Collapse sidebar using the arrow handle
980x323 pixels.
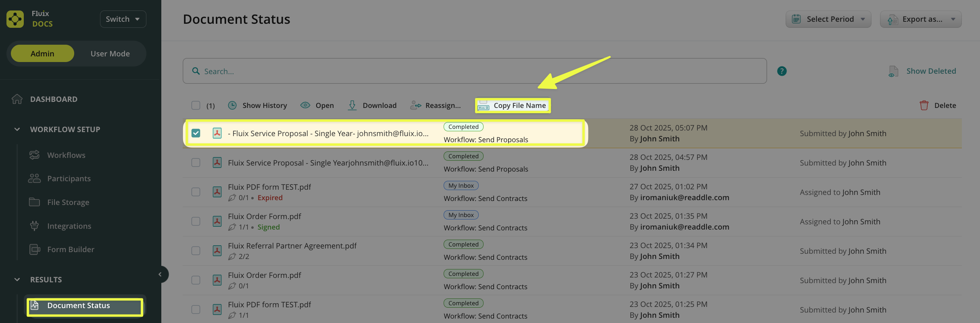[x=160, y=274]
